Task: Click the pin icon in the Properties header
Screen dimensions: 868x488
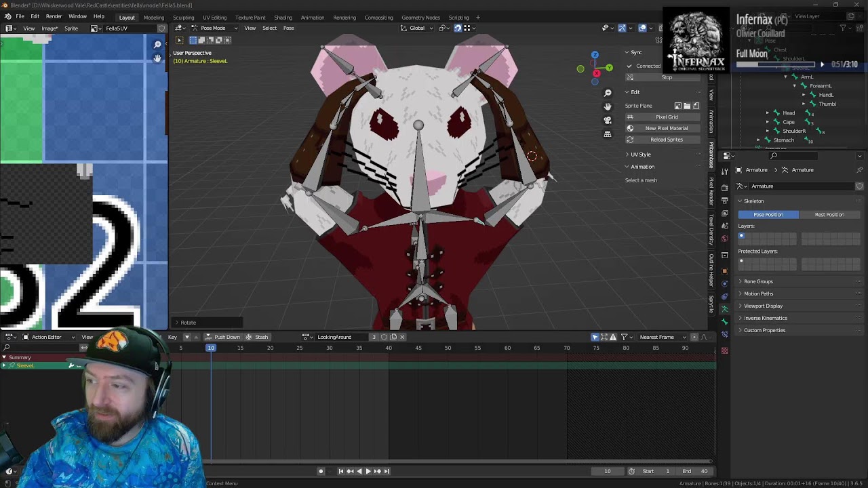Action: pos(860,170)
